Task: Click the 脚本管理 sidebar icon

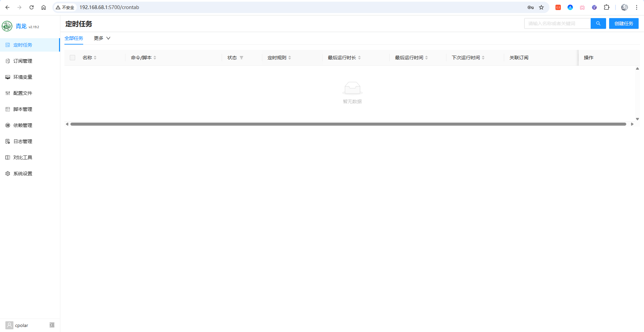Action: 8,109
